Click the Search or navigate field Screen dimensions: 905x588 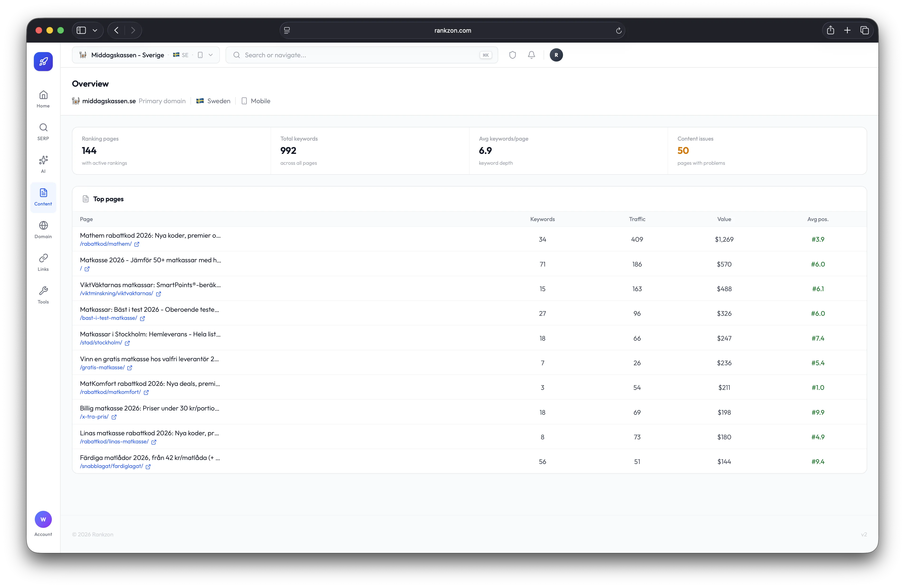pyautogui.click(x=362, y=55)
